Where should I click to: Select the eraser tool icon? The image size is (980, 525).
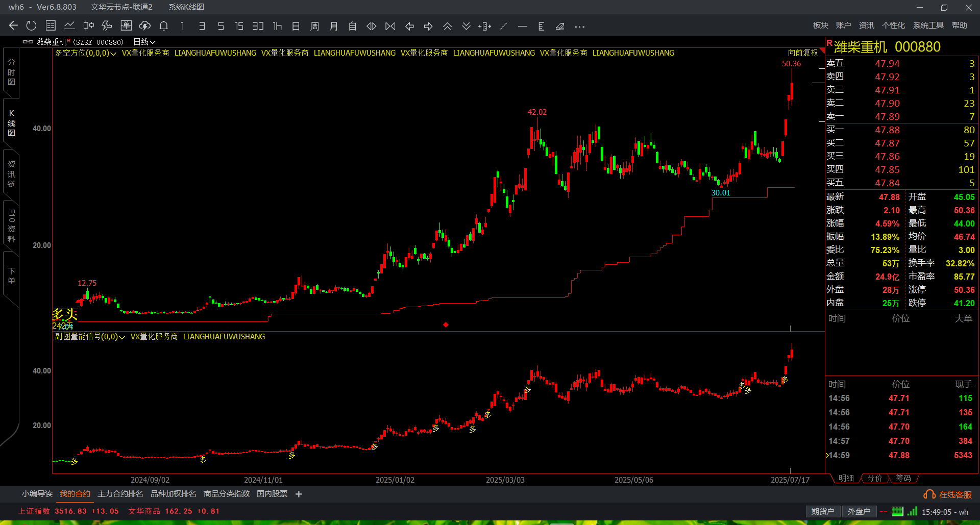[560, 26]
